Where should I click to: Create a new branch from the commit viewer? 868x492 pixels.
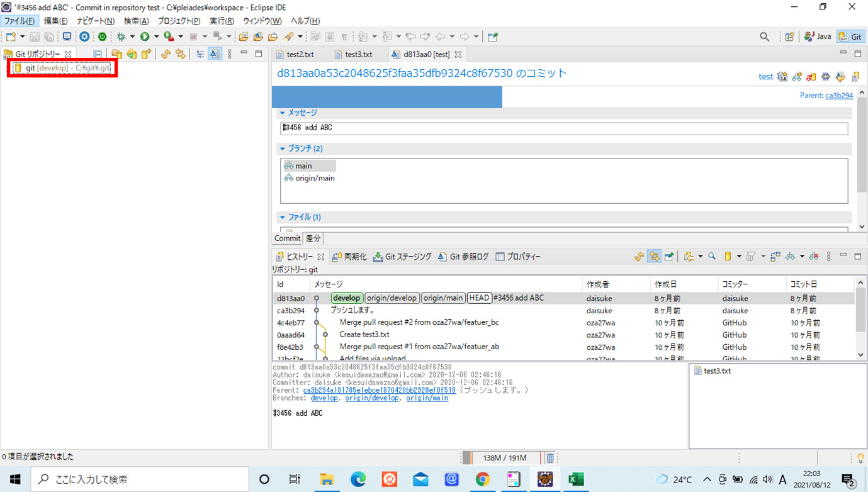pyautogui.click(x=797, y=76)
